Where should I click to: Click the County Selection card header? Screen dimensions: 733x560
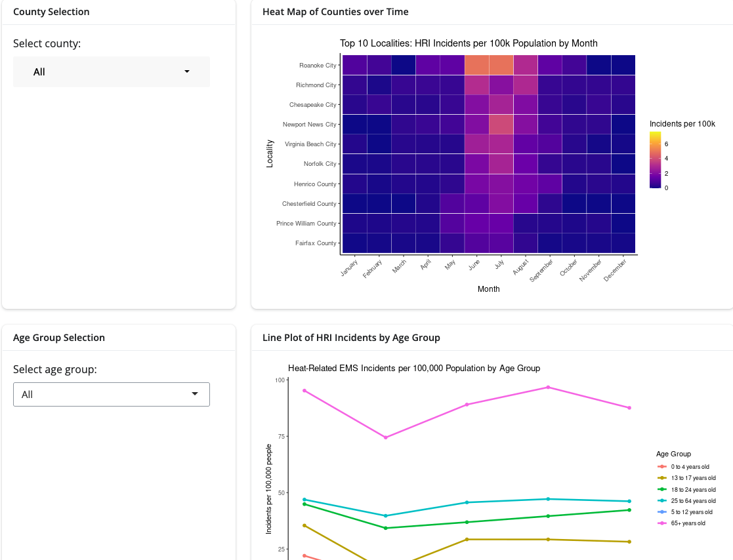coord(51,12)
